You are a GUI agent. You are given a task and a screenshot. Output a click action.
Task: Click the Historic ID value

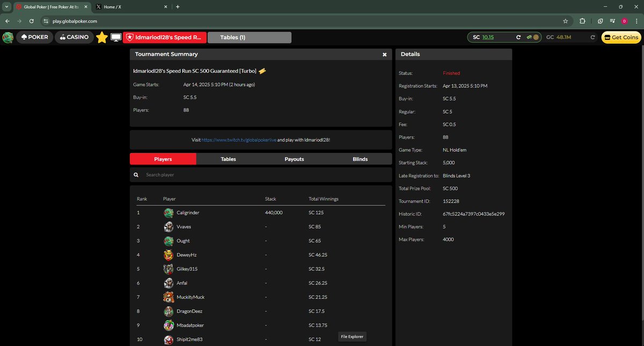pyautogui.click(x=473, y=214)
